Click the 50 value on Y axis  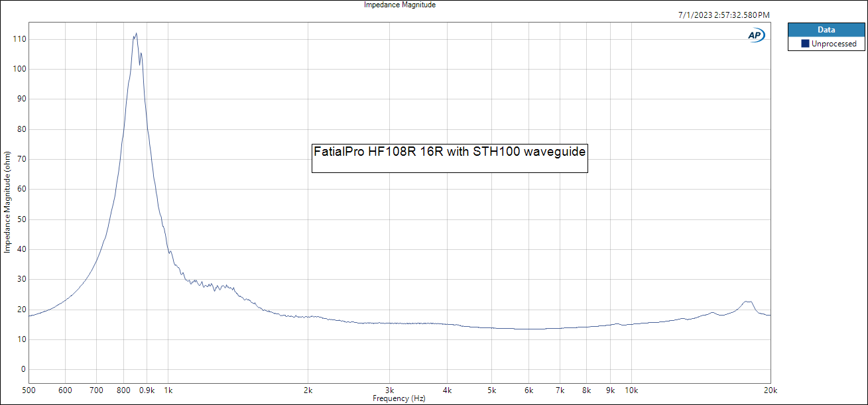[x=22, y=219]
